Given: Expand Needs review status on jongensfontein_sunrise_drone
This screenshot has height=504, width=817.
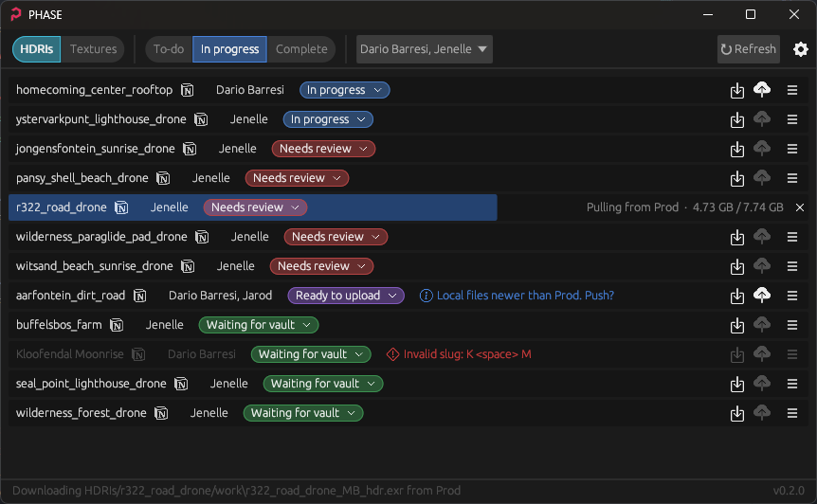Looking at the screenshot, I should click(323, 149).
